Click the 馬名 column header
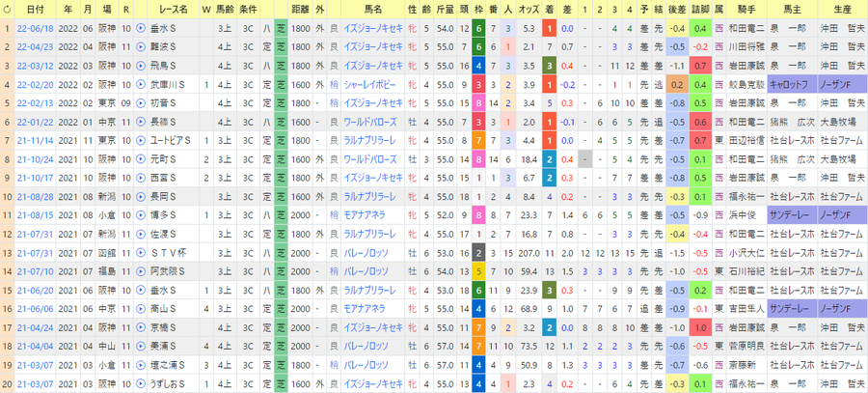The height and width of the screenshot is (393, 868). tap(373, 10)
